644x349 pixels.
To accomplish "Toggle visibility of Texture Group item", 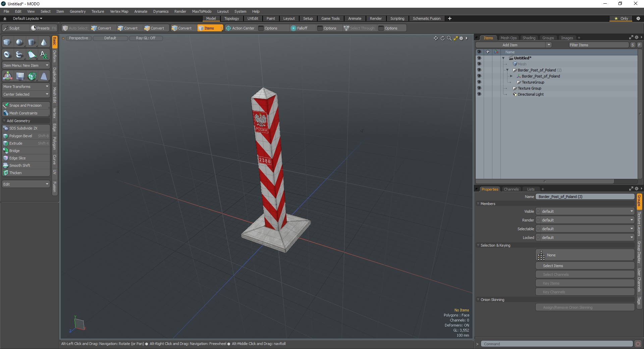I will [479, 88].
